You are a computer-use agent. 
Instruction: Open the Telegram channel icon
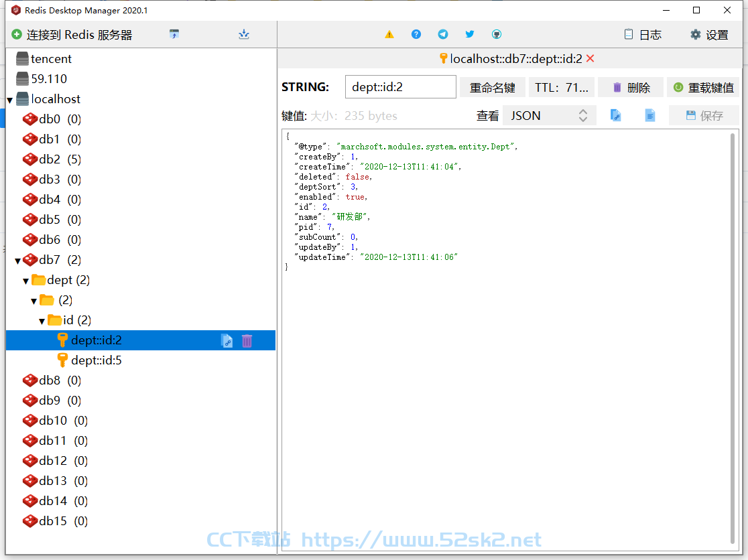442,34
